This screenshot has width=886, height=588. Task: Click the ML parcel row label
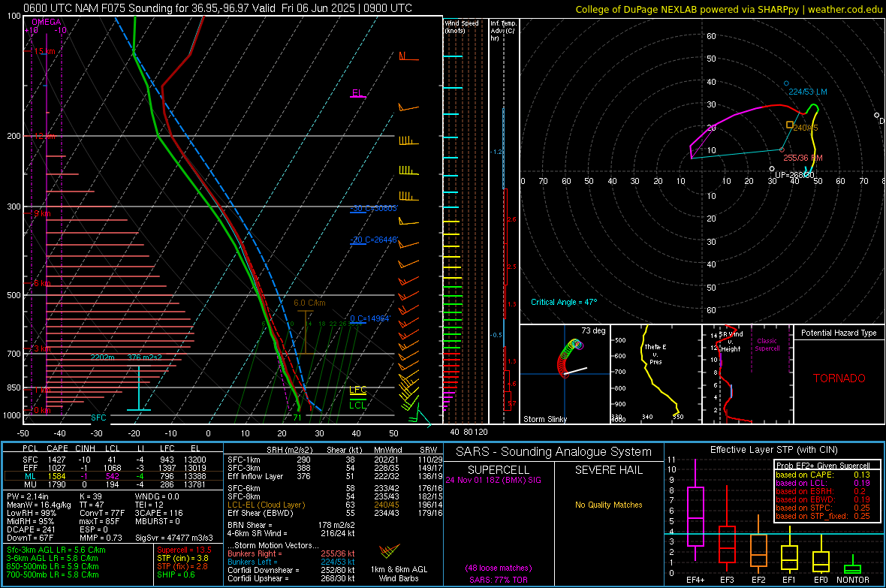[30, 476]
